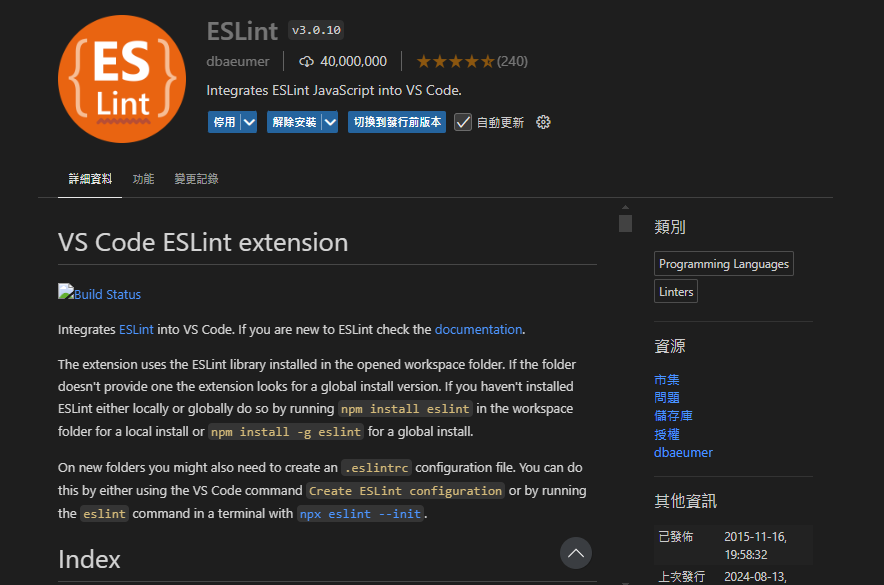
Task: Select the Programming Languages category tag
Action: point(724,264)
